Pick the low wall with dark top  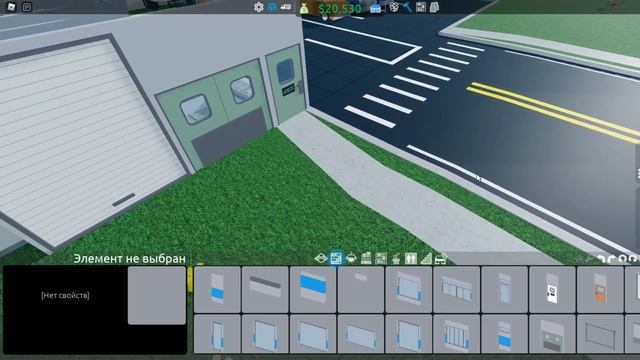click(265, 289)
